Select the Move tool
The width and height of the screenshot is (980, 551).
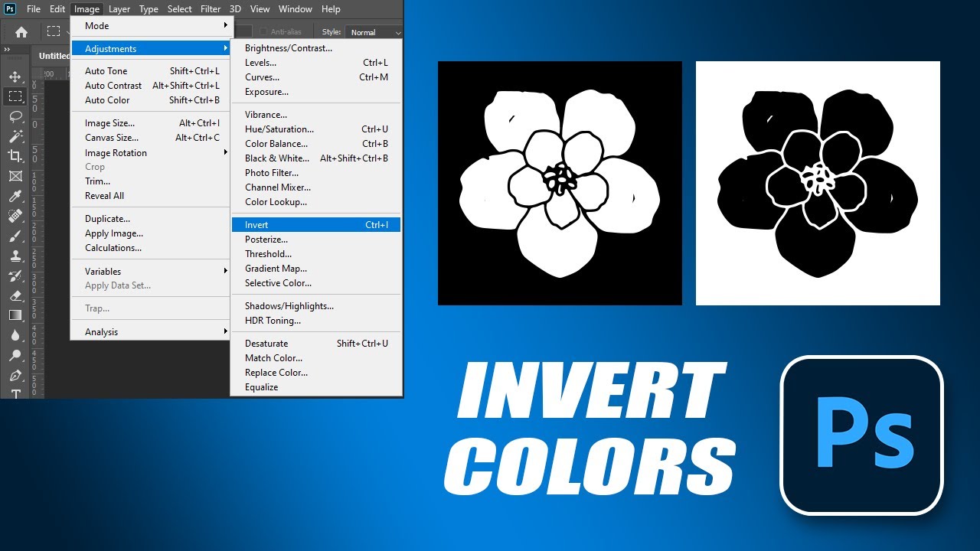(15, 77)
